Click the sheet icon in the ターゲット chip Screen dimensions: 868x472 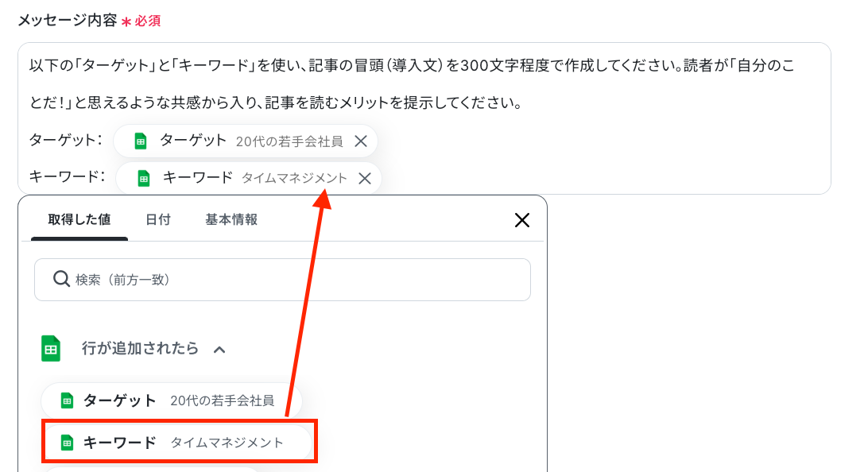coord(141,141)
